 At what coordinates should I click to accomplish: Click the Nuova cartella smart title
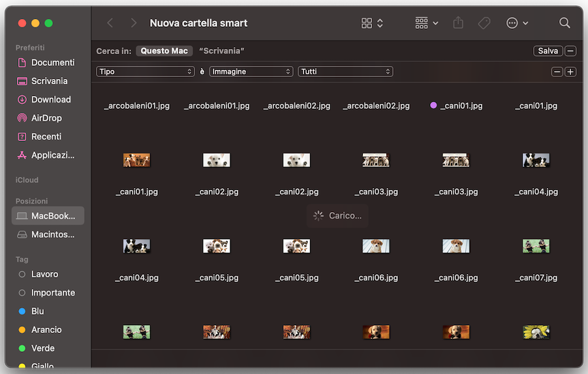[x=198, y=23]
